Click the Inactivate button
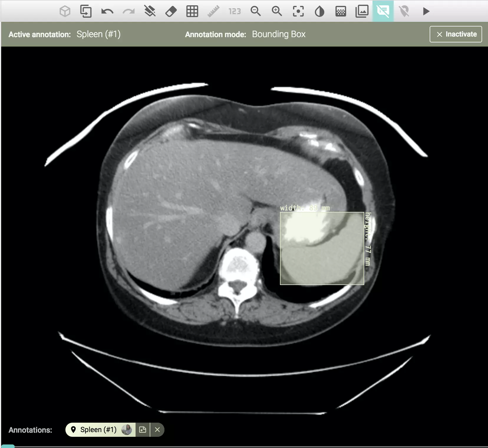 pos(456,34)
